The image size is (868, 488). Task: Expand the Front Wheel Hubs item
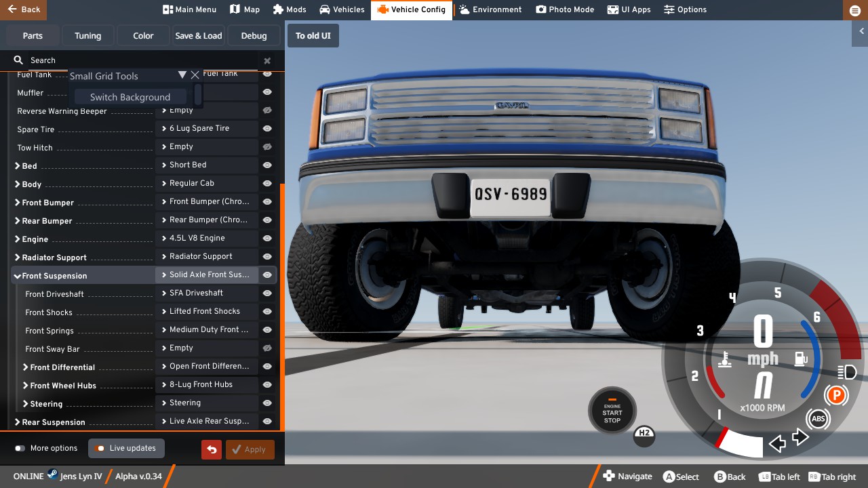[x=25, y=385]
